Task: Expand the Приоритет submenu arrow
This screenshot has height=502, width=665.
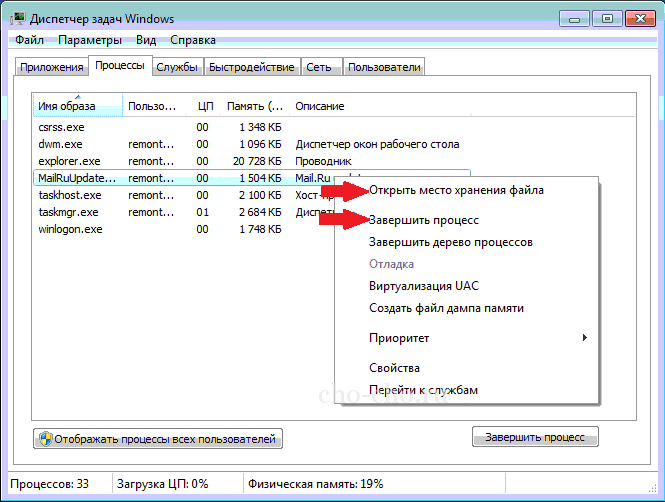Action: point(585,338)
